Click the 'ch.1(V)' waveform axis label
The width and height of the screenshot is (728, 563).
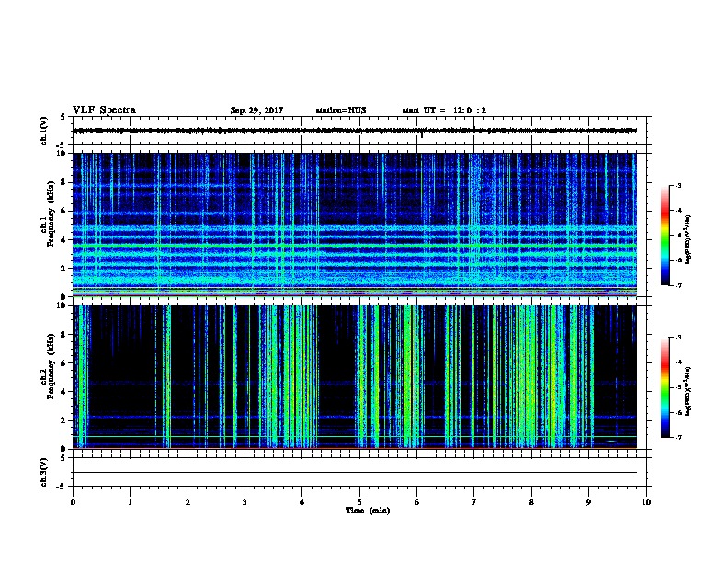click(x=44, y=131)
